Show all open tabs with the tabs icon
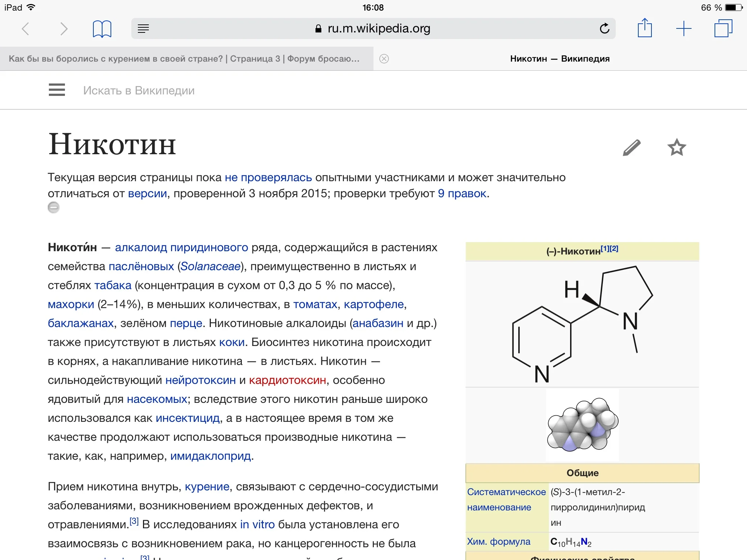This screenshot has width=747, height=560. pos(723,28)
